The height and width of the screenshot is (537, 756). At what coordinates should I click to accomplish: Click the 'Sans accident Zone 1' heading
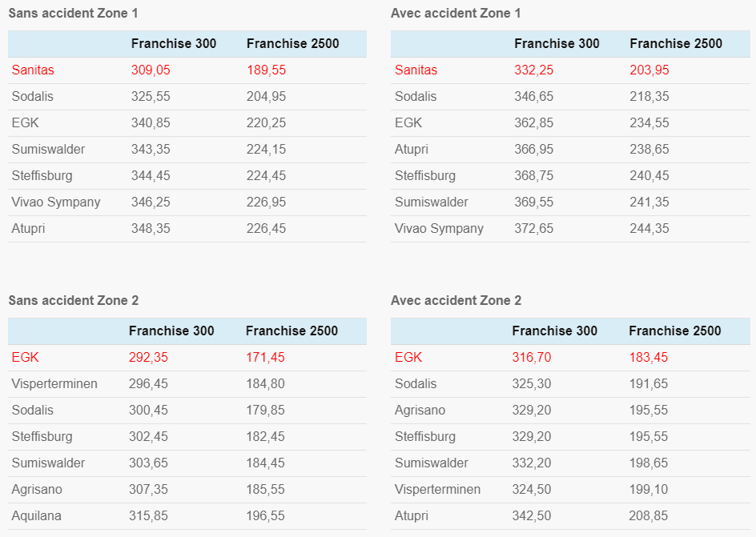click(73, 14)
